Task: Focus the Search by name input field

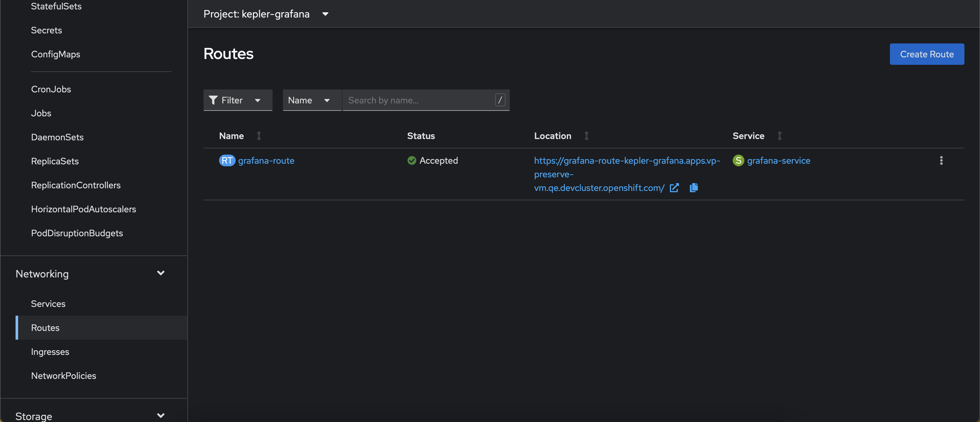Action: pyautogui.click(x=418, y=100)
